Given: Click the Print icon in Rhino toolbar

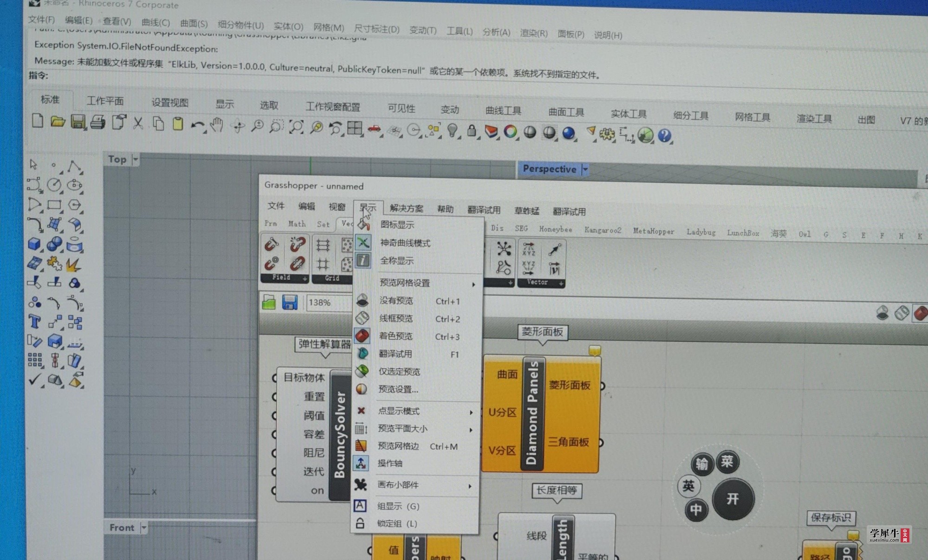Looking at the screenshot, I should click(97, 122).
